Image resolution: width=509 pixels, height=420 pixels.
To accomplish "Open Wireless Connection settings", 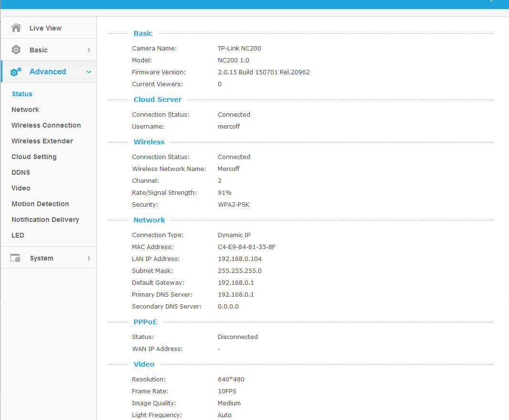I will 46,125.
